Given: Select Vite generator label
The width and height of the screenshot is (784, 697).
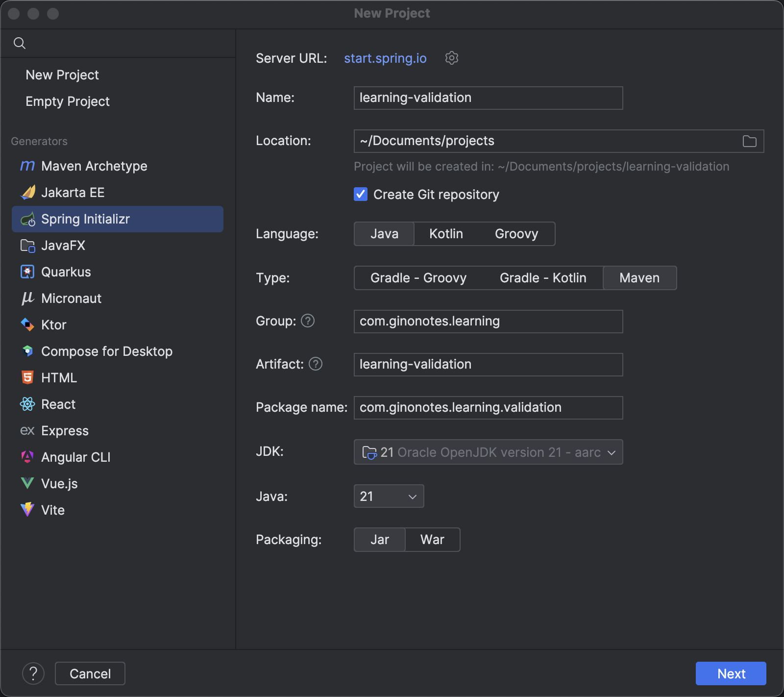Looking at the screenshot, I should click(x=53, y=510).
